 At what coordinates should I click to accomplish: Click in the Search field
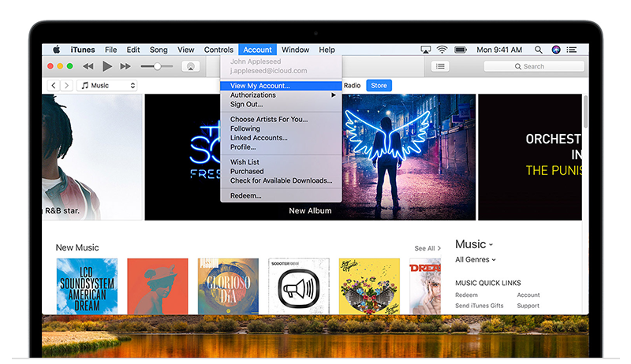point(535,67)
